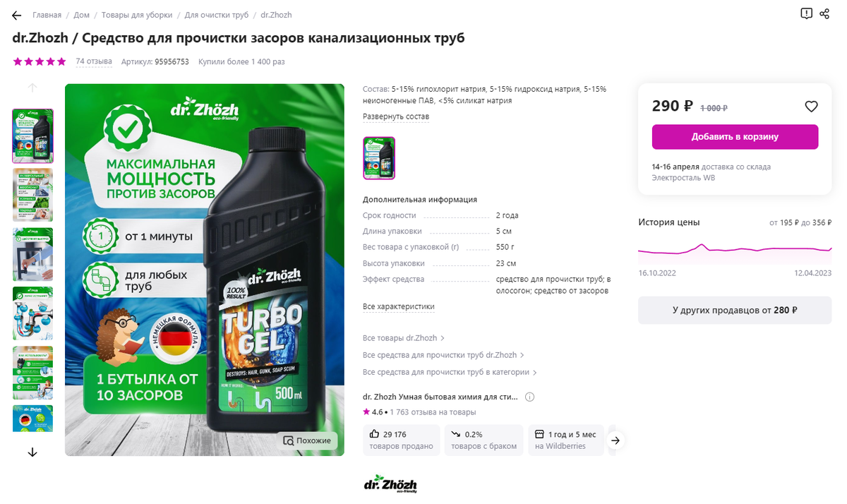Screen dimensions: 847x504
Task: Select the second product thumbnail in sidebar
Action: [32, 196]
